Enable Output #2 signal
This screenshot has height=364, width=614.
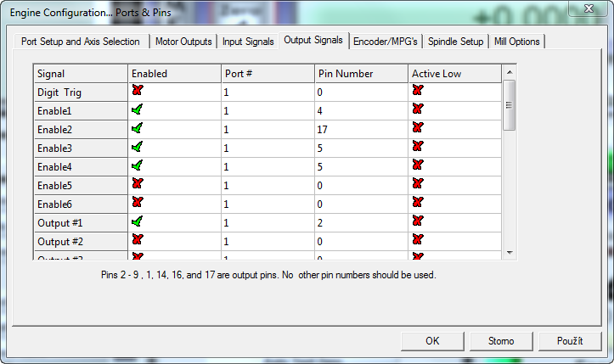[137, 240]
